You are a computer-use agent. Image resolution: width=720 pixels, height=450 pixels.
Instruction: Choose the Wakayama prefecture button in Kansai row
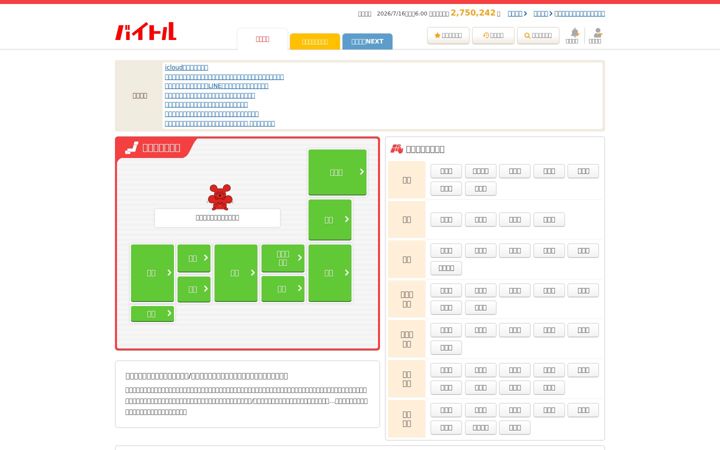tap(446, 268)
